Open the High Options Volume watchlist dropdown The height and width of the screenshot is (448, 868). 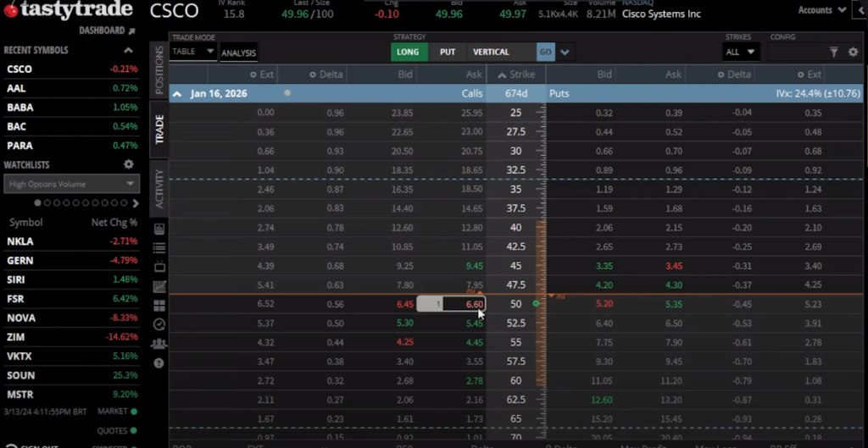tap(71, 184)
